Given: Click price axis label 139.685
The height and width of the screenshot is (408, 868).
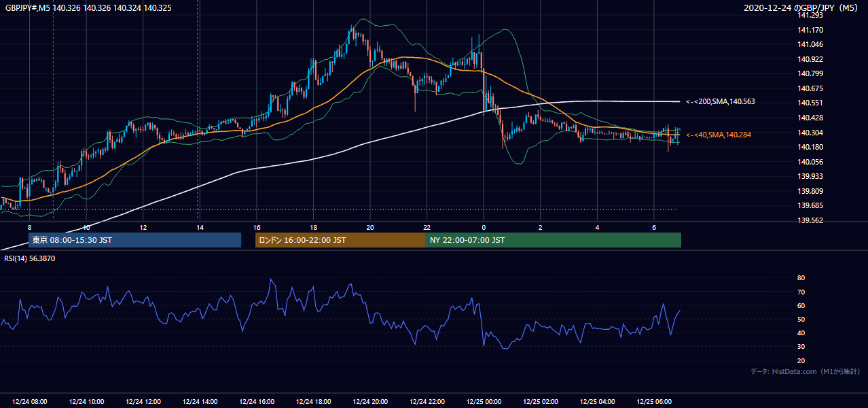Looking at the screenshot, I should [810, 205].
